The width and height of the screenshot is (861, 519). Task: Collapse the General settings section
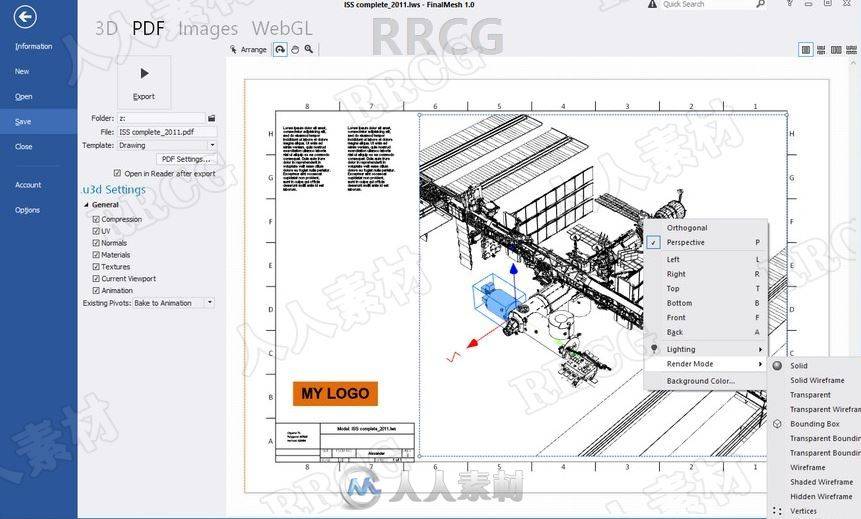tap(85, 205)
